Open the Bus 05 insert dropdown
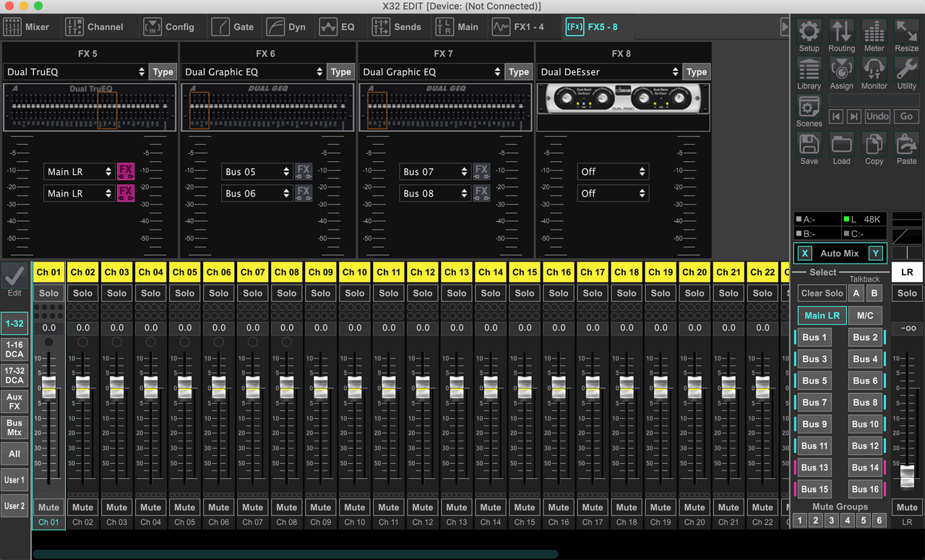Screen dimensions: 925x560 coord(257,171)
